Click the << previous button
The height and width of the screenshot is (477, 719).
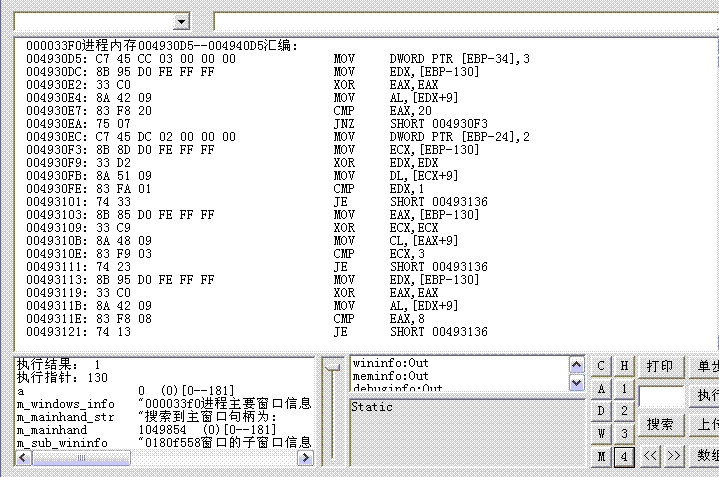650,456
